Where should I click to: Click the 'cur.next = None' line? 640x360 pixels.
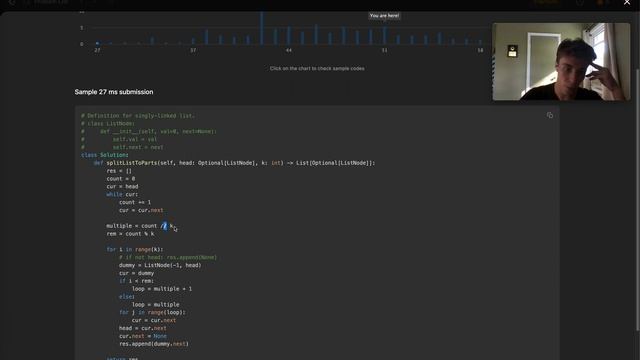click(x=143, y=336)
